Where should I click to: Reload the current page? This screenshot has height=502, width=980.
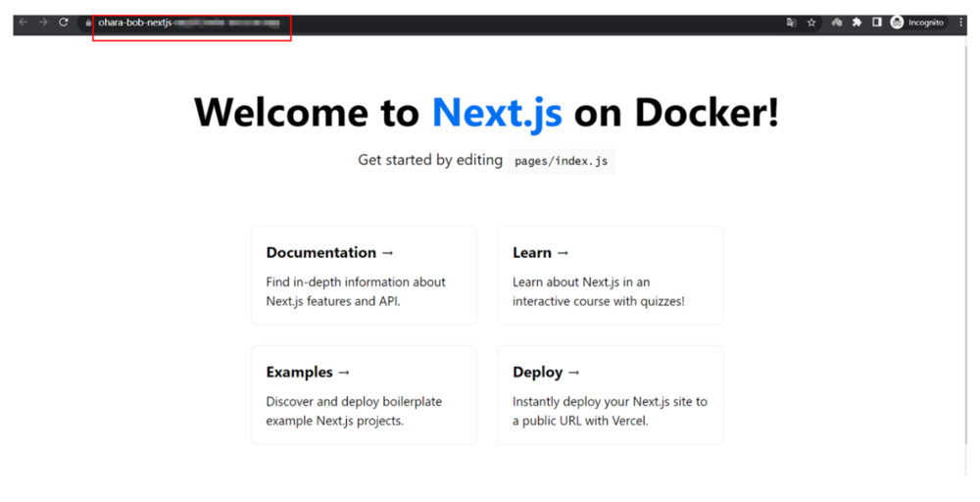tap(64, 23)
